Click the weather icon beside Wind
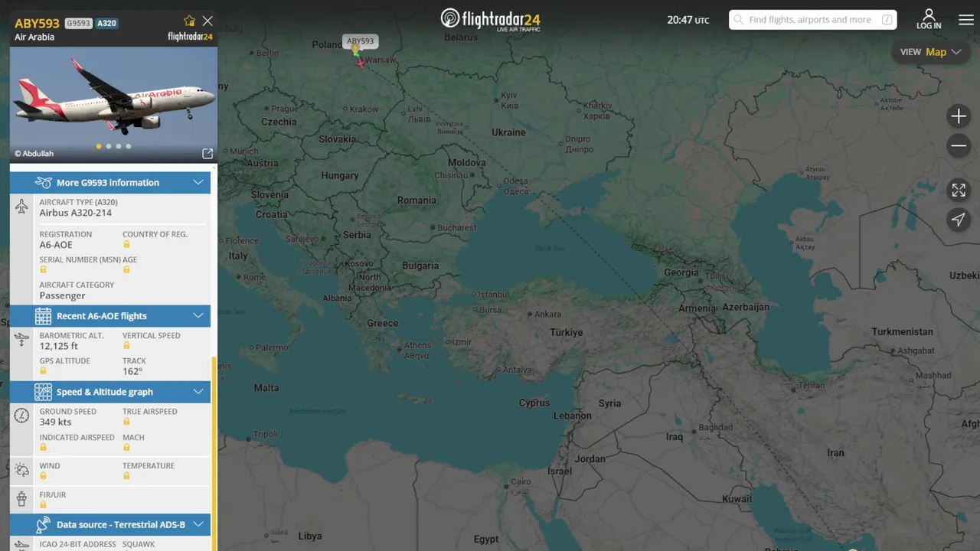This screenshot has height=551, width=980. point(21,470)
